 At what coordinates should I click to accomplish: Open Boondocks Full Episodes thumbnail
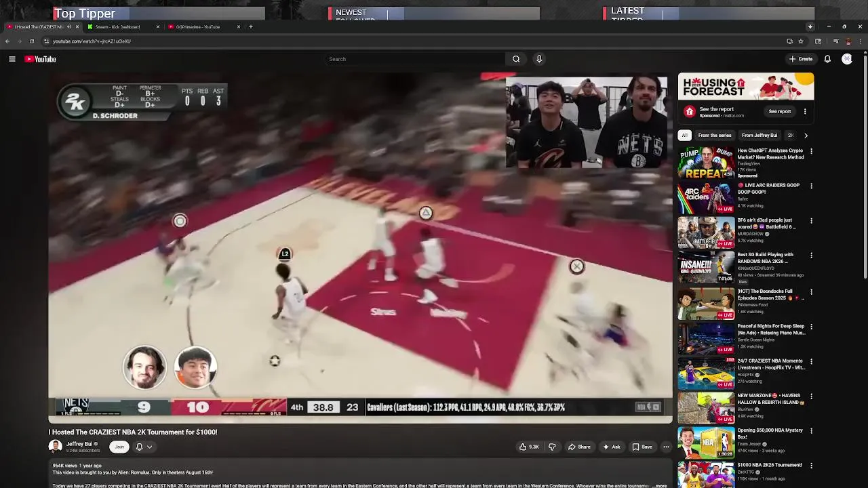point(706,303)
